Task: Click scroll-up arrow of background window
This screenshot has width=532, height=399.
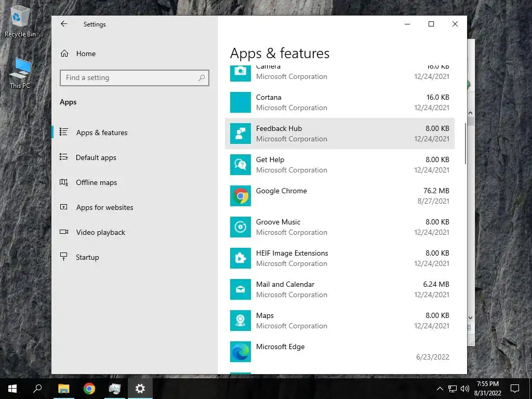Action: pos(471,113)
